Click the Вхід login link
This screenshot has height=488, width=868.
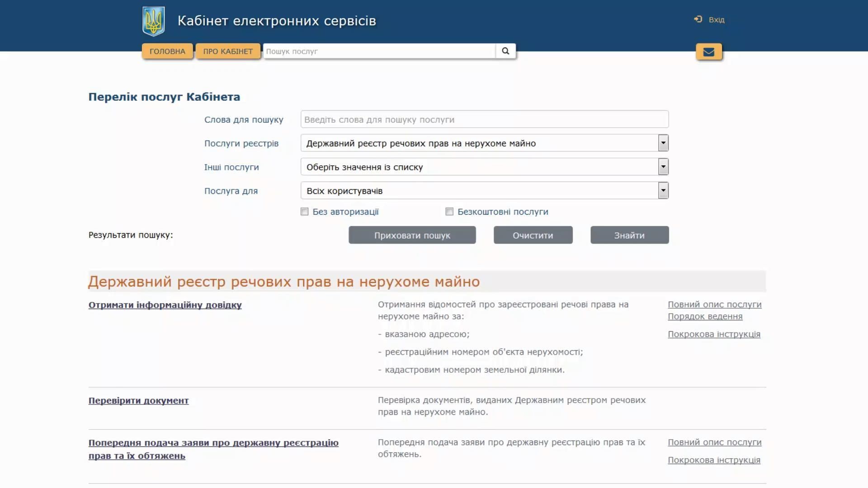717,20
